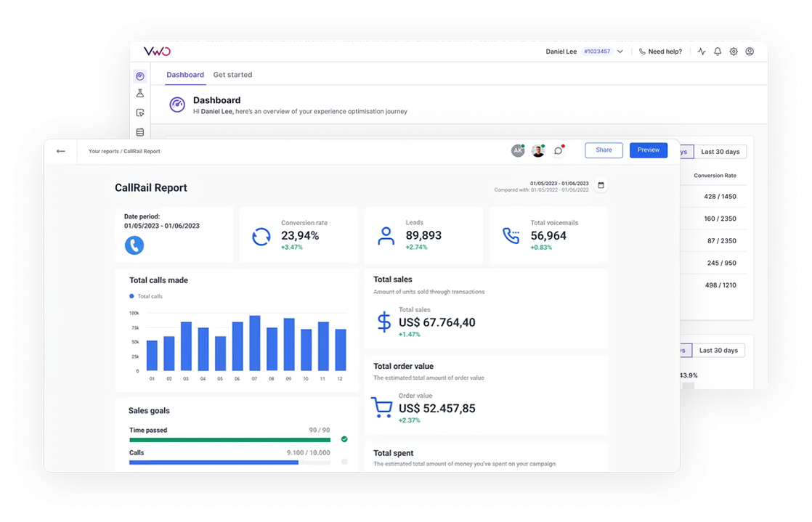Open the dashboard gauge icon in VWO sidebar

click(140, 76)
